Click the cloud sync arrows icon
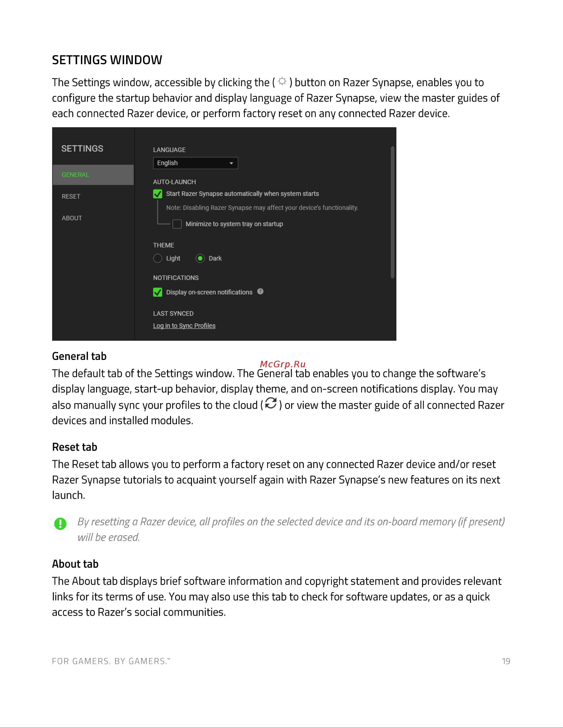This screenshot has height=728, width=563. (x=271, y=403)
